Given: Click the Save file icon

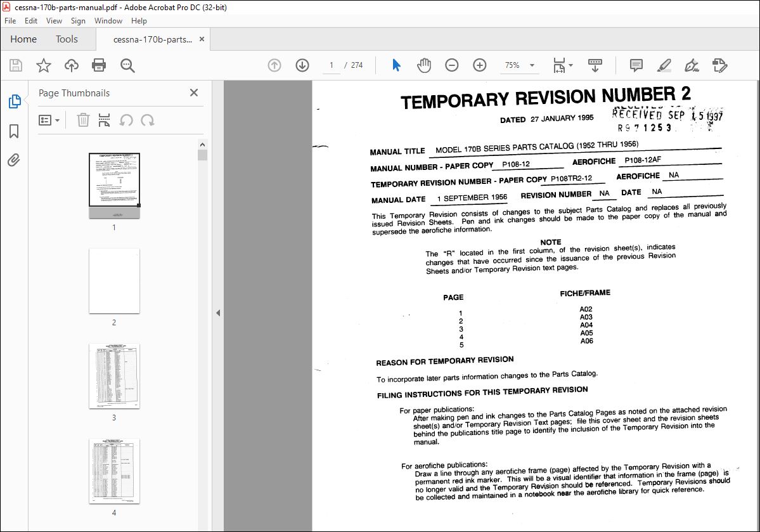Looking at the screenshot, I should click(x=16, y=65).
